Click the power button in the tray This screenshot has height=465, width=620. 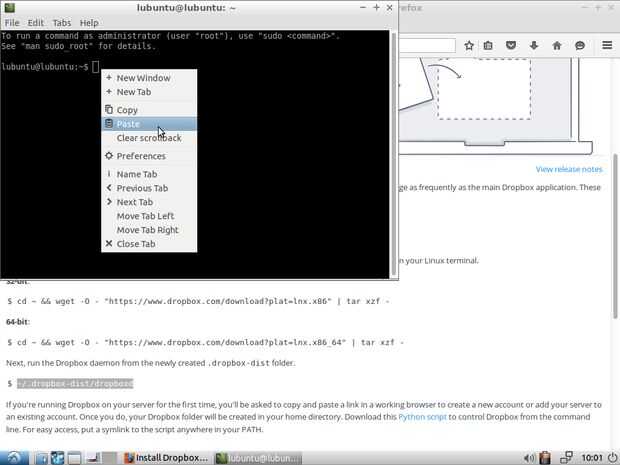(612, 458)
